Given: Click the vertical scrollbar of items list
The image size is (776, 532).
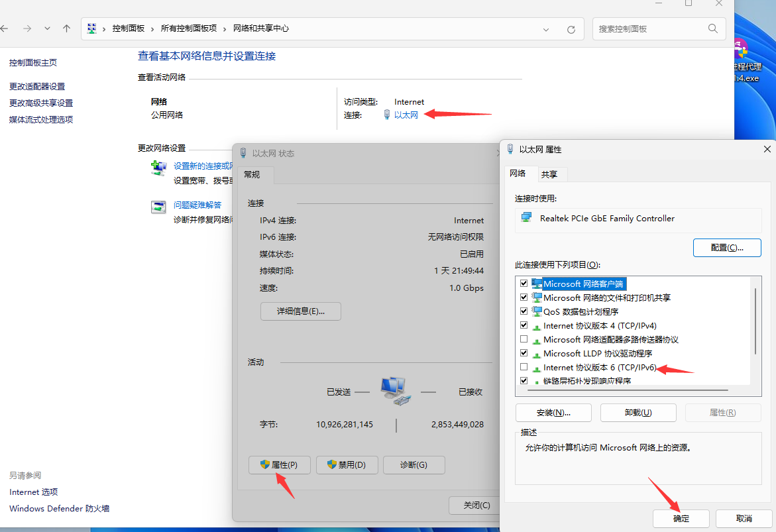Looking at the screenshot, I should tap(755, 322).
